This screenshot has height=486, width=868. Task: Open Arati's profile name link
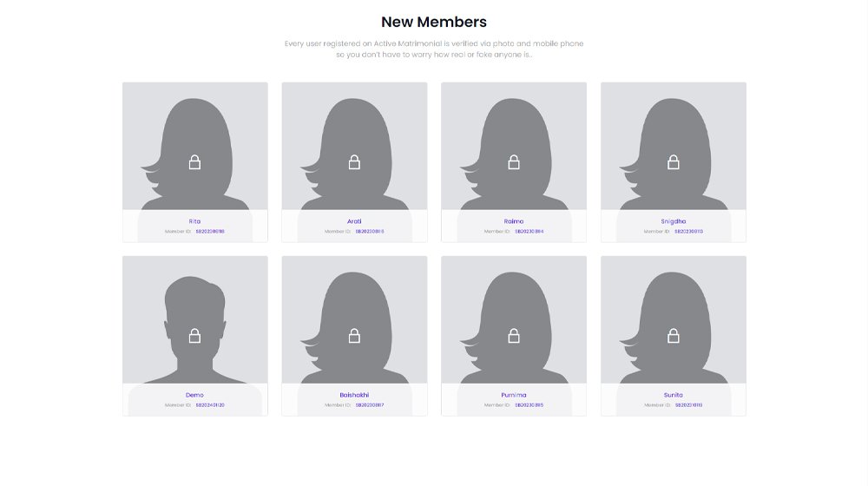tap(354, 221)
